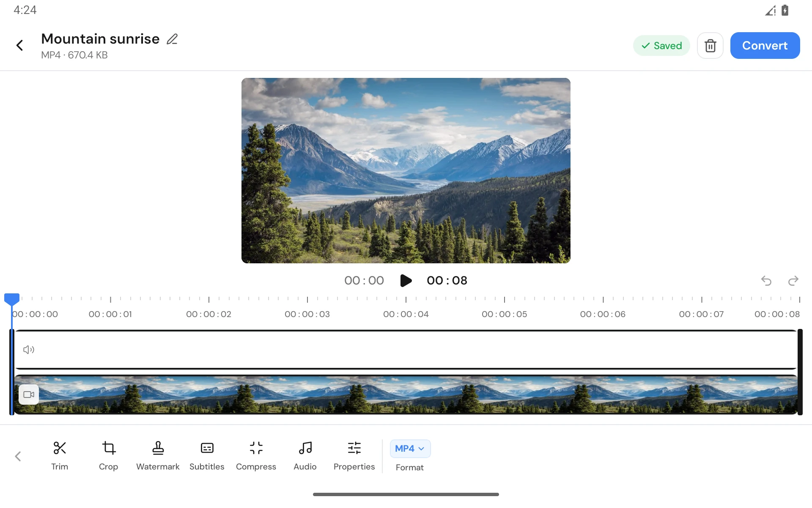Click the signal icon in status bar
Screen dimensions: 812x508
(771, 11)
